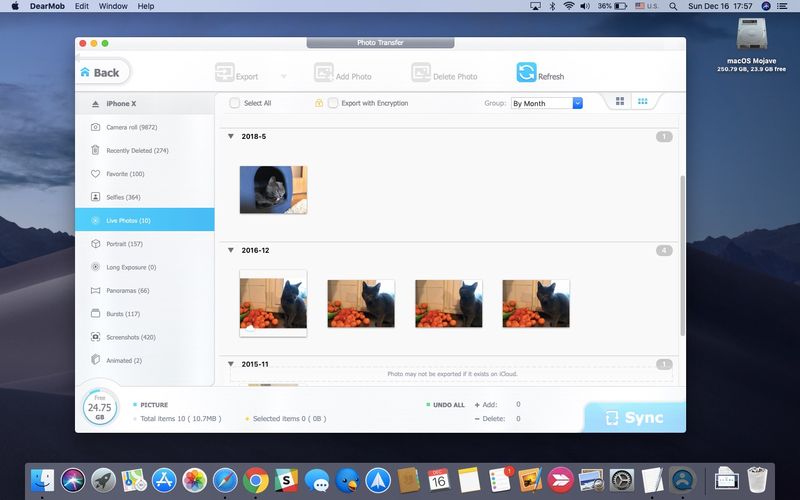Click the Wi-Fi status icon
The image size is (800, 500).
[x=569, y=6]
